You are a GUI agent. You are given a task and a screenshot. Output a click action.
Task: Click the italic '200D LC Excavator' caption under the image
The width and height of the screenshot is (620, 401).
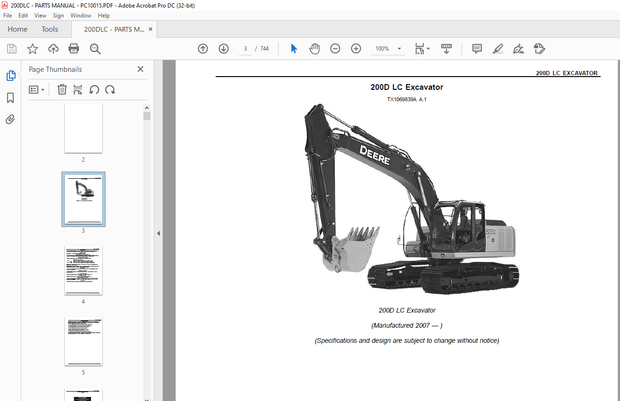[407, 310]
